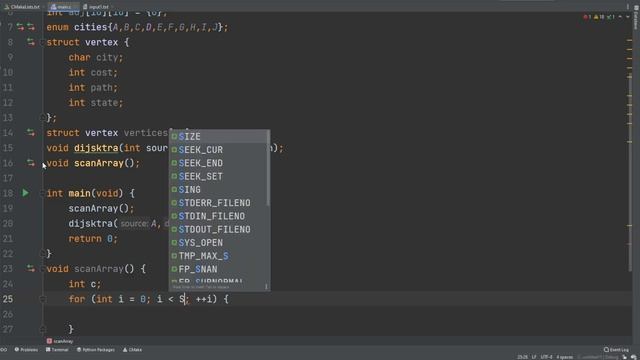Run main using the green gutter arrow
640x360 pixels.
(25, 193)
